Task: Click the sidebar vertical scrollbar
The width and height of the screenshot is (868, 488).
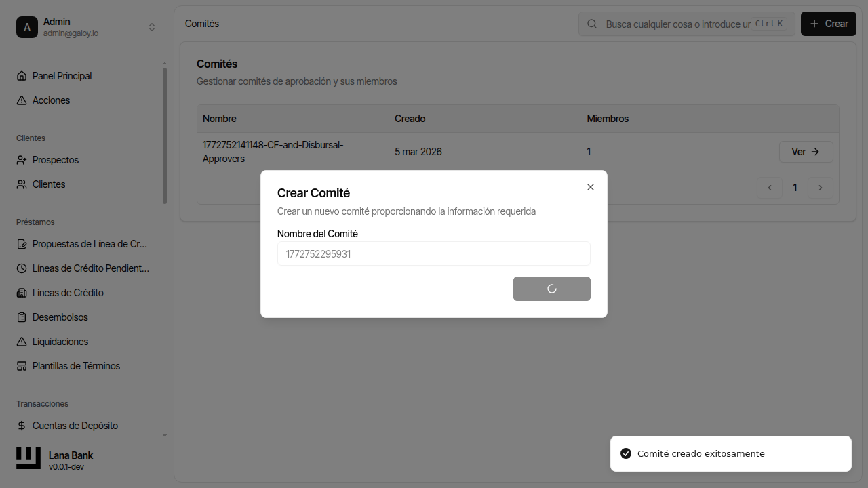Action: [x=165, y=136]
